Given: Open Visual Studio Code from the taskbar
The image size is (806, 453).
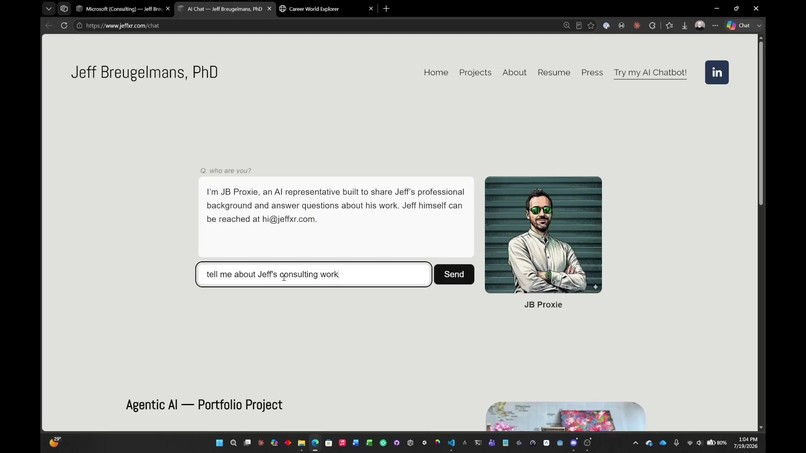Looking at the screenshot, I should (451, 443).
